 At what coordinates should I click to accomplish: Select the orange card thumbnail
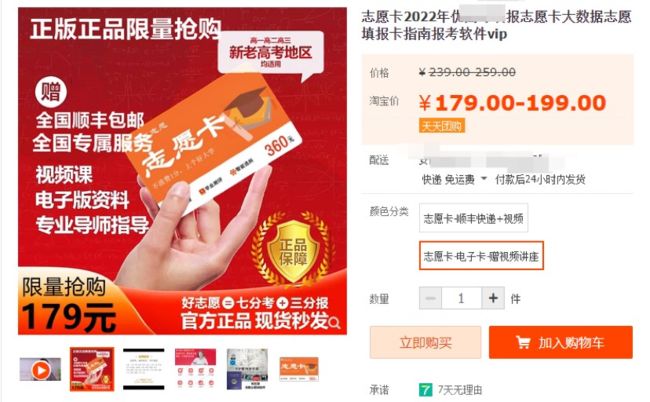[299, 369]
